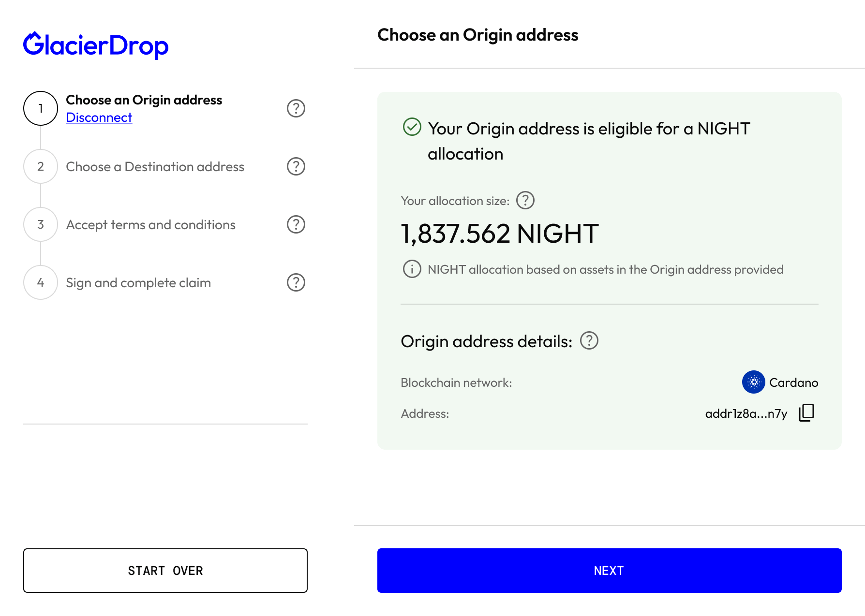This screenshot has width=865, height=616.
Task: Open help for the Choose an Origin address step
Action: click(x=296, y=108)
